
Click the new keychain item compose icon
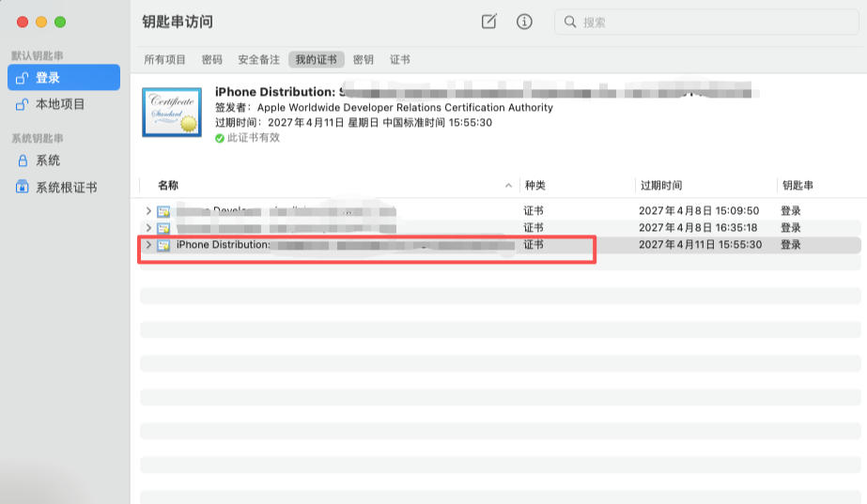pyautogui.click(x=488, y=22)
